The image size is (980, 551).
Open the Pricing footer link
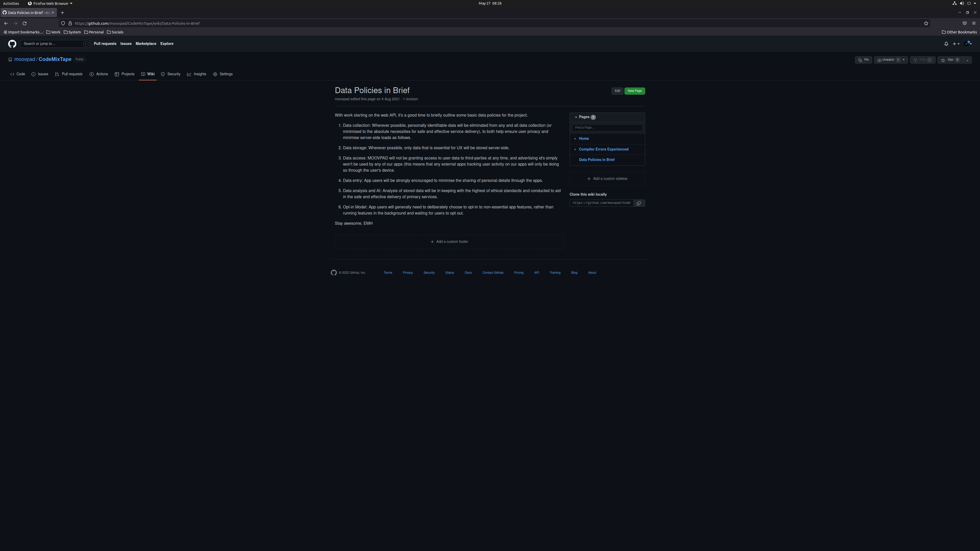(x=519, y=273)
